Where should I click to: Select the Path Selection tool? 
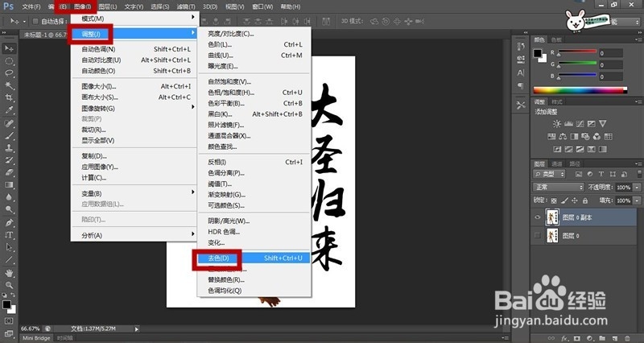(9, 247)
